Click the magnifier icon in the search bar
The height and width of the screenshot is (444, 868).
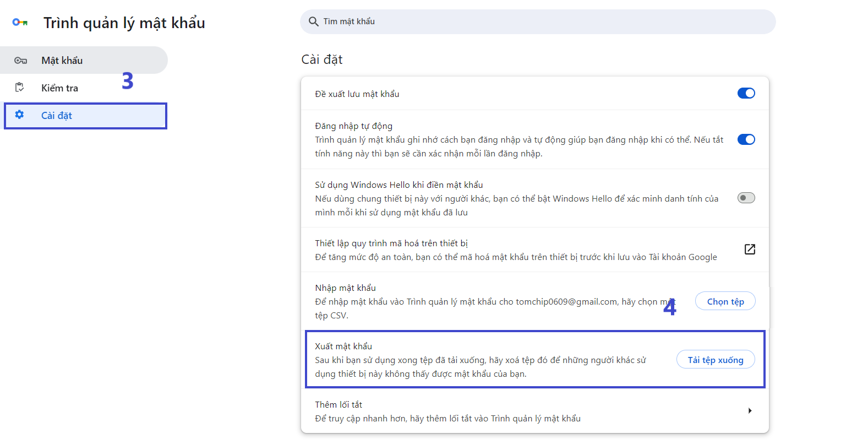pos(314,21)
